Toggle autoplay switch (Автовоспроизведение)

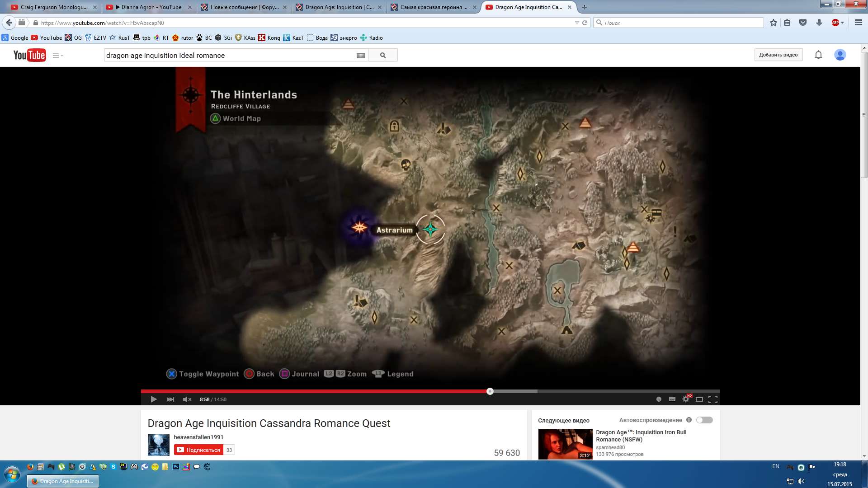coord(704,420)
